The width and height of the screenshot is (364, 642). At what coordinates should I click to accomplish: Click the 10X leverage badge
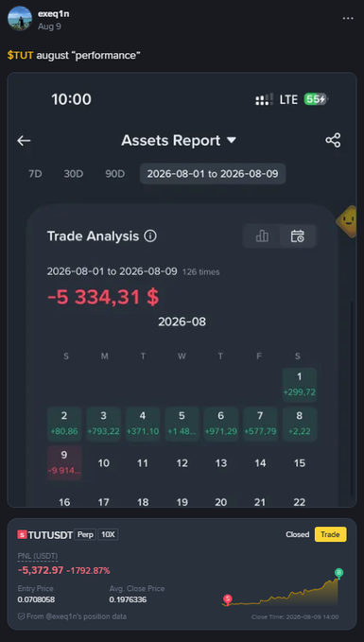tap(108, 534)
